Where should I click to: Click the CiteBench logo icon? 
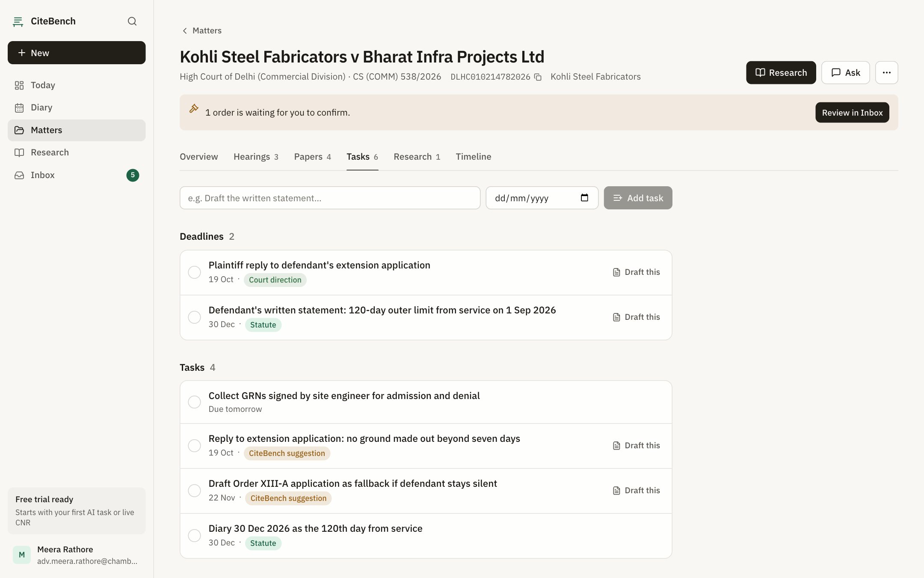18,21
